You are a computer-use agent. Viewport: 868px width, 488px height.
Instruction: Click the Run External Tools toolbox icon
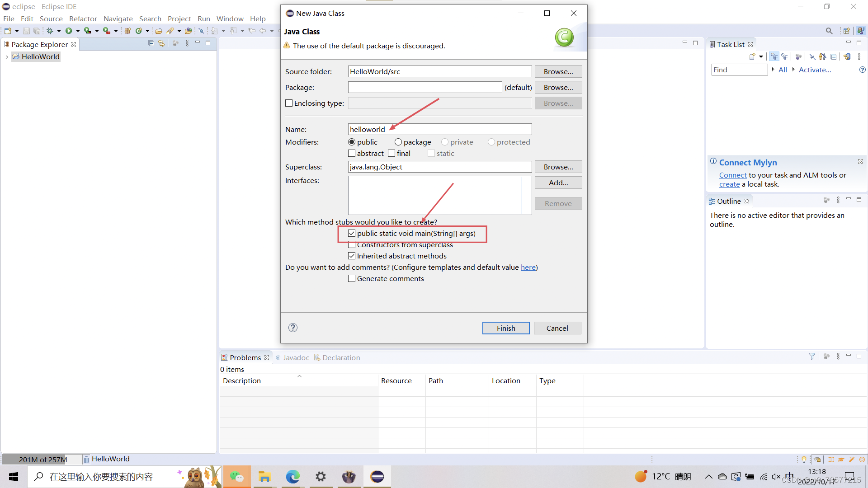pos(106,31)
